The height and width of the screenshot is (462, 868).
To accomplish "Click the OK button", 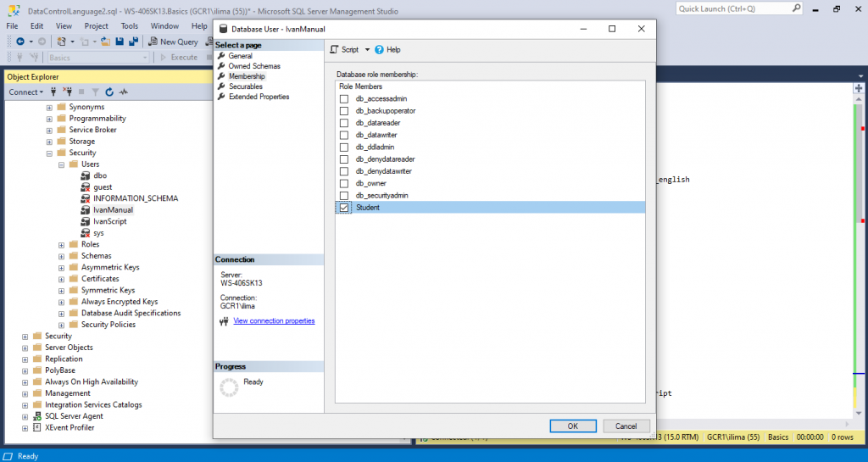I will [x=573, y=426].
